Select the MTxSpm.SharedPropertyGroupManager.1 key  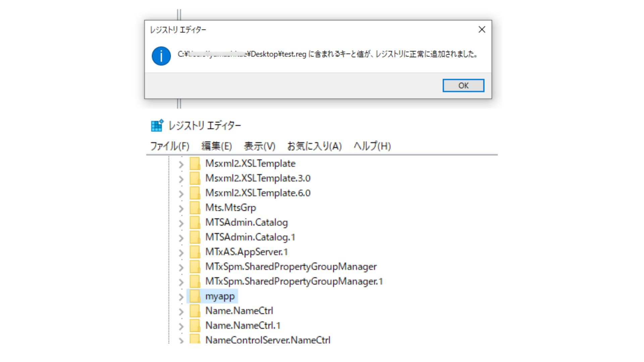point(294,282)
